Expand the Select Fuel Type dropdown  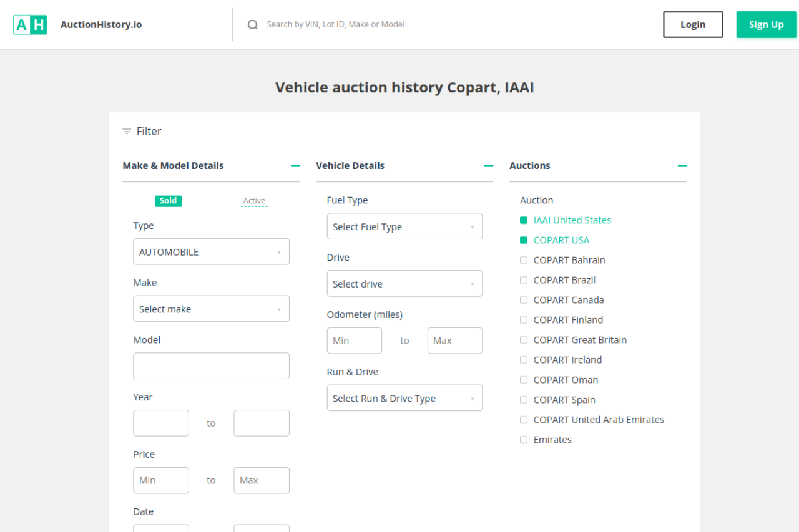click(x=404, y=226)
